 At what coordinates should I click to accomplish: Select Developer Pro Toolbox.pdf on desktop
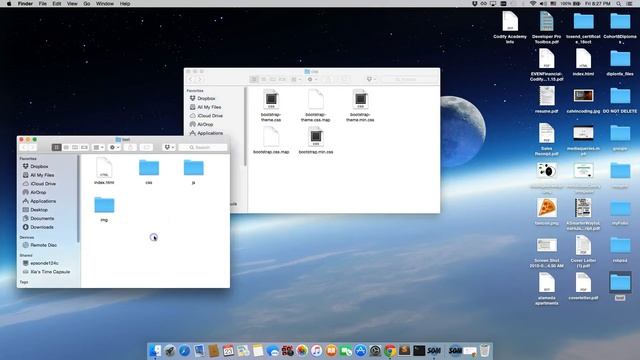click(x=547, y=27)
